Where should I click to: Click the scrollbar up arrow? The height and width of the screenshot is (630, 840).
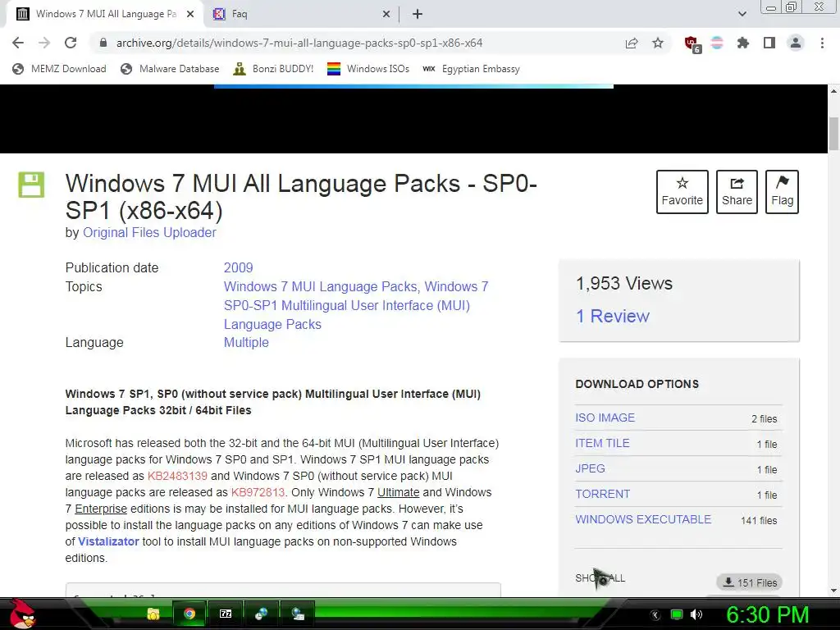(833, 91)
